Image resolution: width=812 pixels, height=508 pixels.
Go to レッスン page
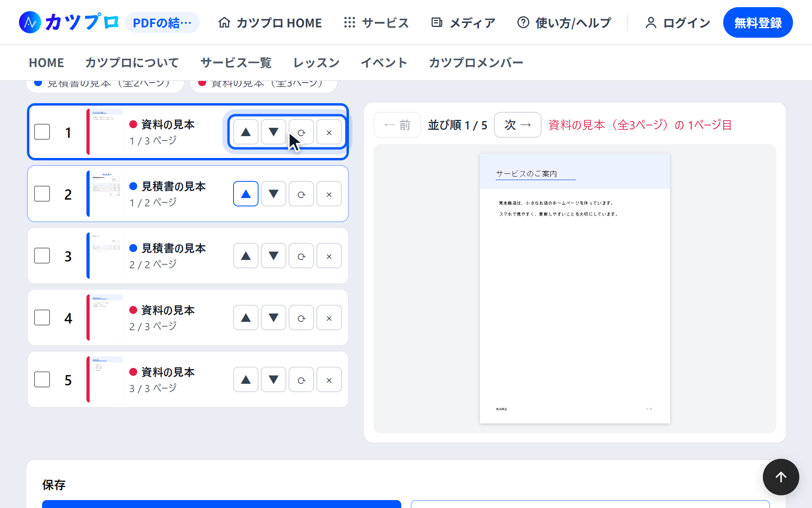coord(316,63)
